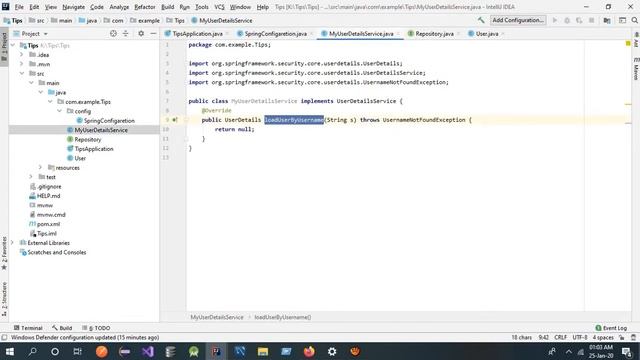Click Task View icon on taskbar
Viewport: 640px width, 360px height.
point(78,351)
